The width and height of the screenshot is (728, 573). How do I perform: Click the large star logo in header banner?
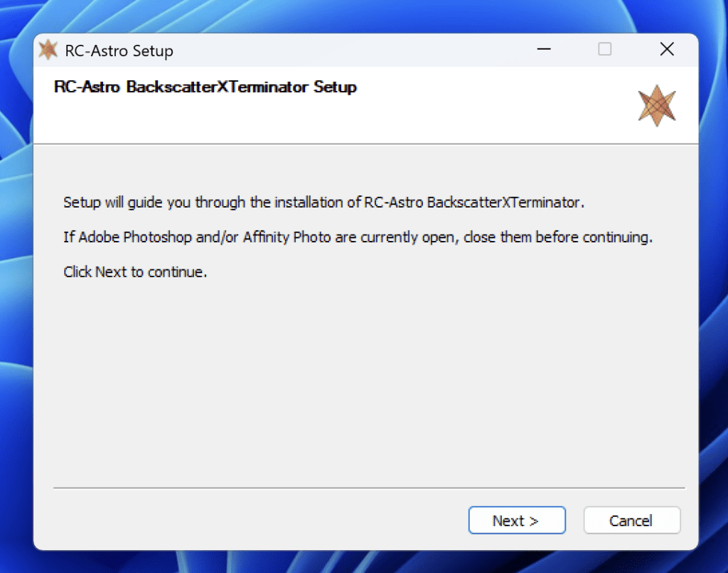point(657,105)
